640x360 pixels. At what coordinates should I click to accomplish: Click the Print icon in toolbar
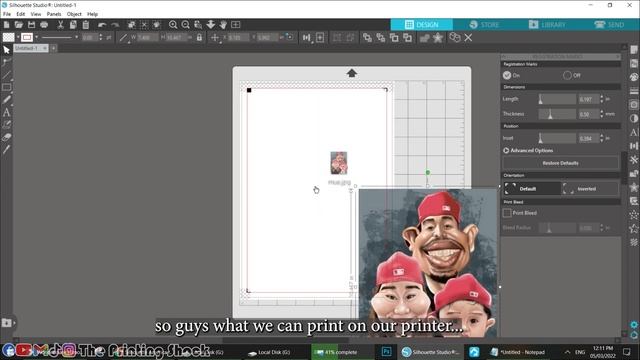pyautogui.click(x=44, y=25)
